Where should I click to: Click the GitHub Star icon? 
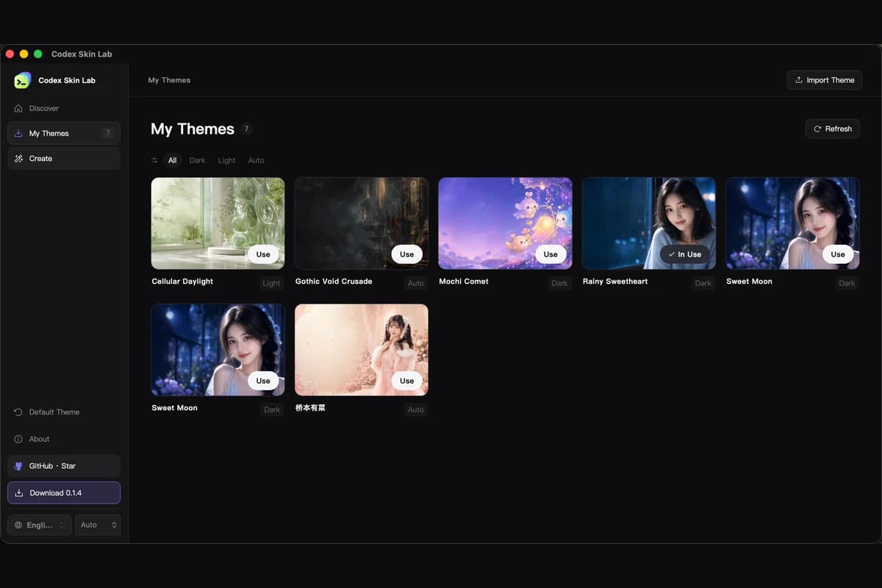pyautogui.click(x=18, y=466)
